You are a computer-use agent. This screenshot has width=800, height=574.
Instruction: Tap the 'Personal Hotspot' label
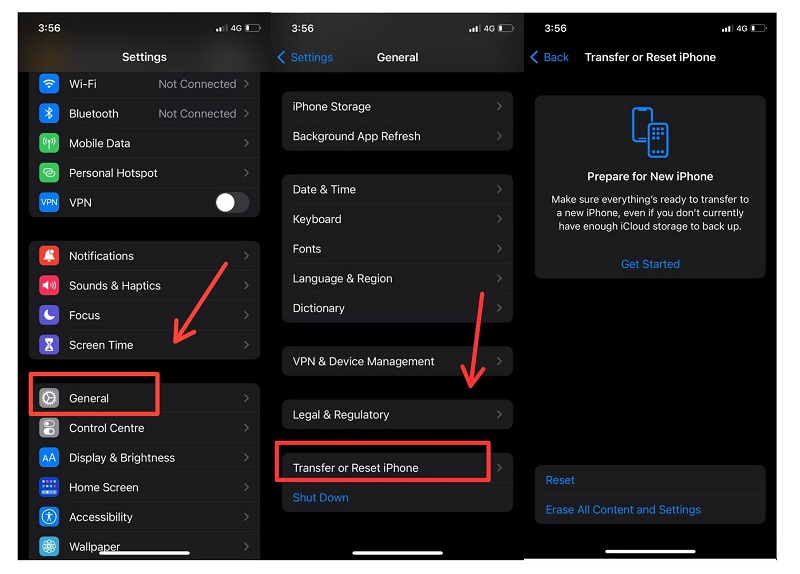[x=113, y=173]
